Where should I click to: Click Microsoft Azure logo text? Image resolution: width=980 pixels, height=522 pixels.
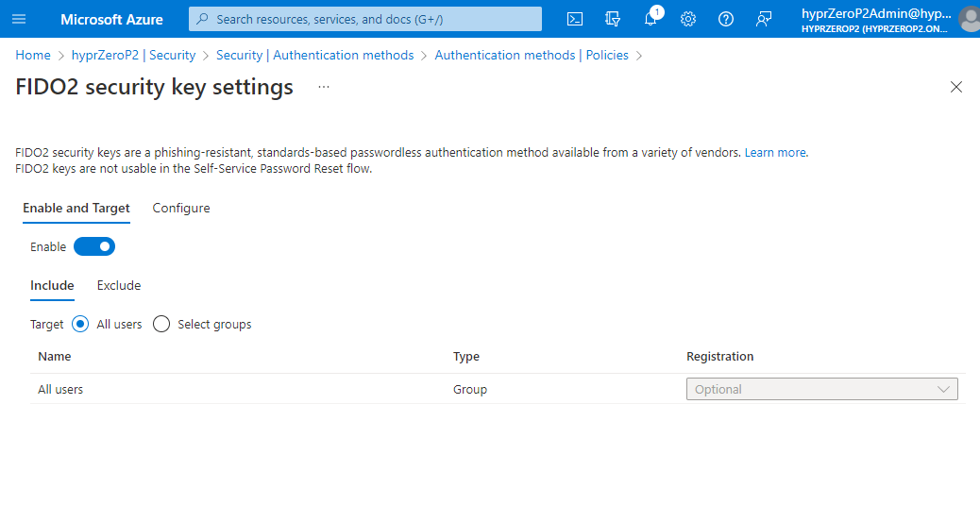click(x=111, y=20)
